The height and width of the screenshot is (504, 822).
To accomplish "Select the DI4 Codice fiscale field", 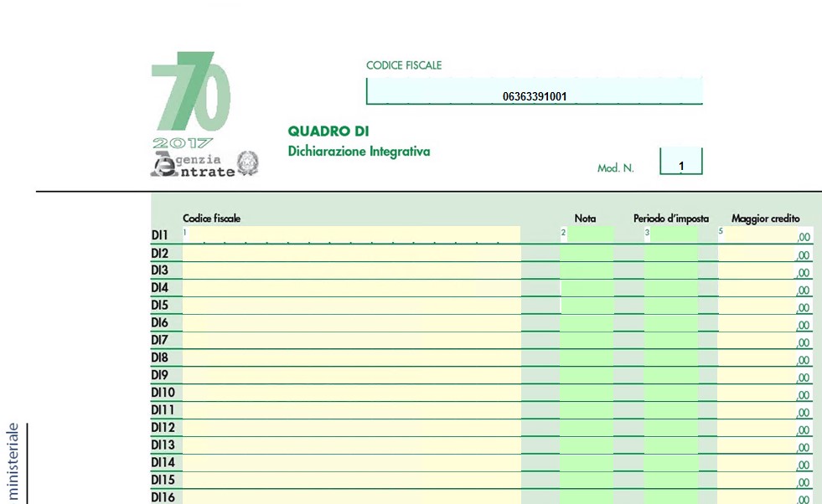I will [351, 288].
